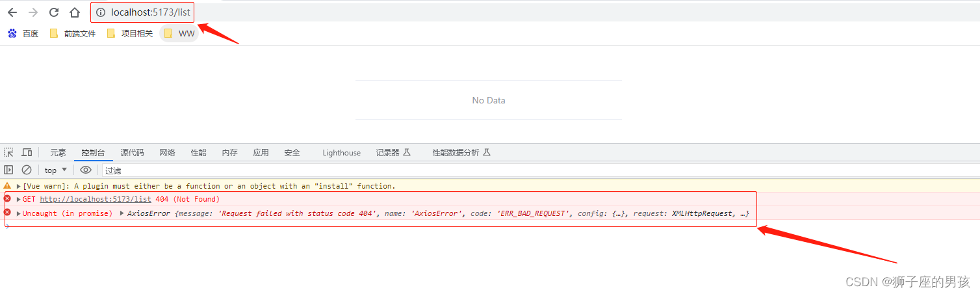
Task: Switch to the 控制台 DevTools tab
Action: coord(93,153)
